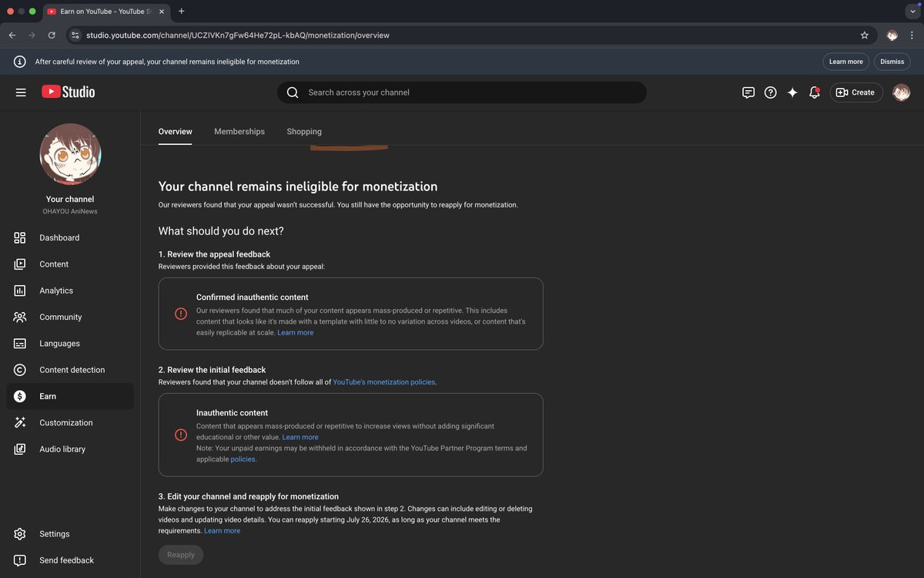This screenshot has width=924, height=578.
Task: Click Learn more in step 3 reapply text
Action: pyautogui.click(x=222, y=531)
